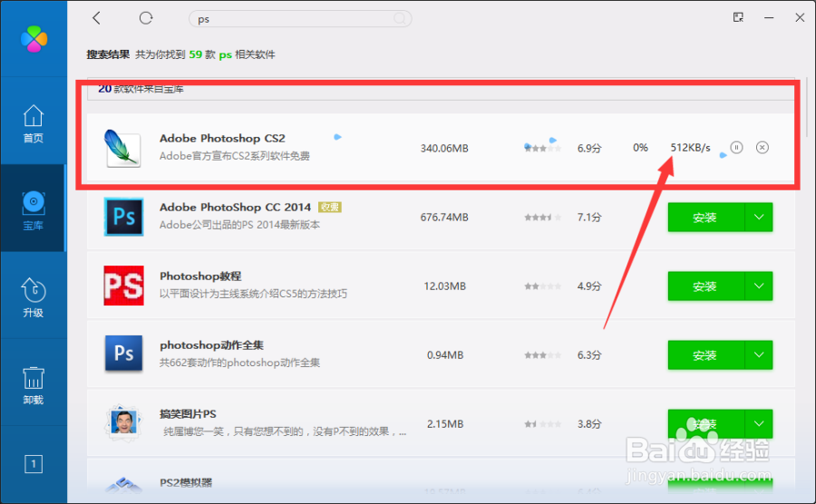Expand install options for 搞笑图片PS
The height and width of the screenshot is (504, 816).
(759, 424)
